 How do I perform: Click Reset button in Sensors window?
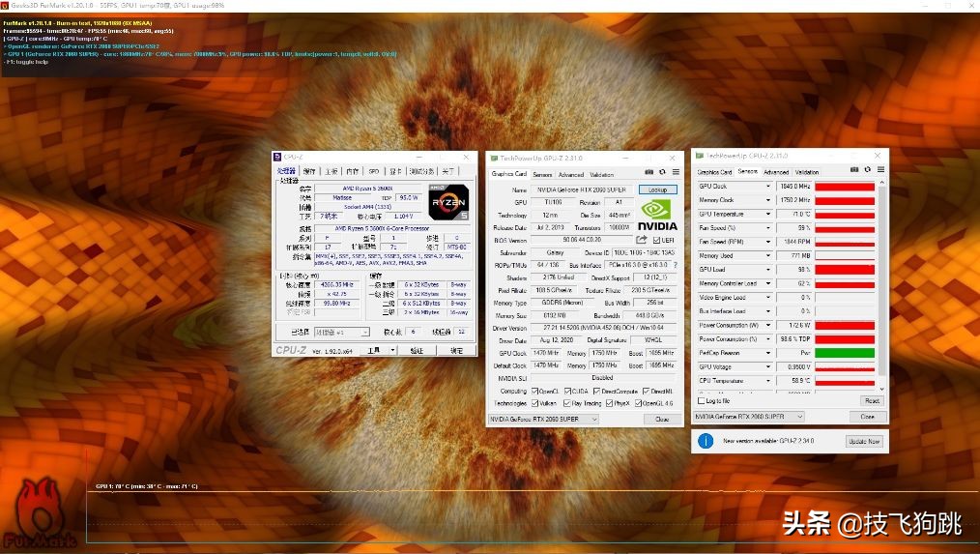[x=872, y=401]
